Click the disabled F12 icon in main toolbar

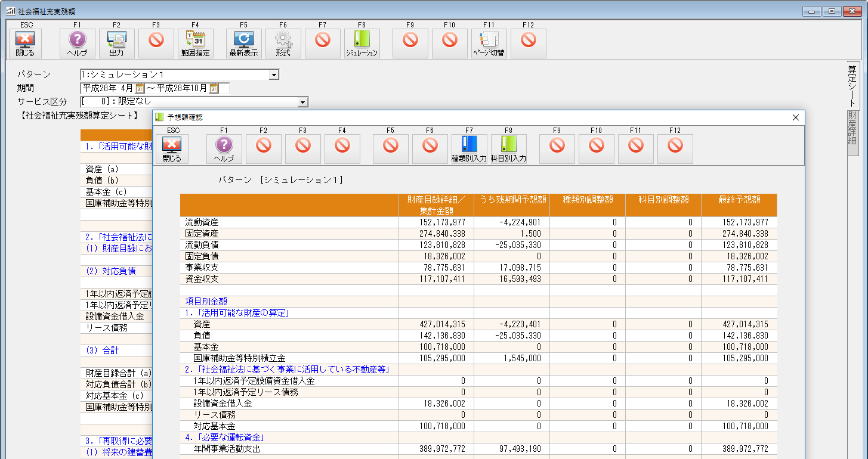(529, 43)
